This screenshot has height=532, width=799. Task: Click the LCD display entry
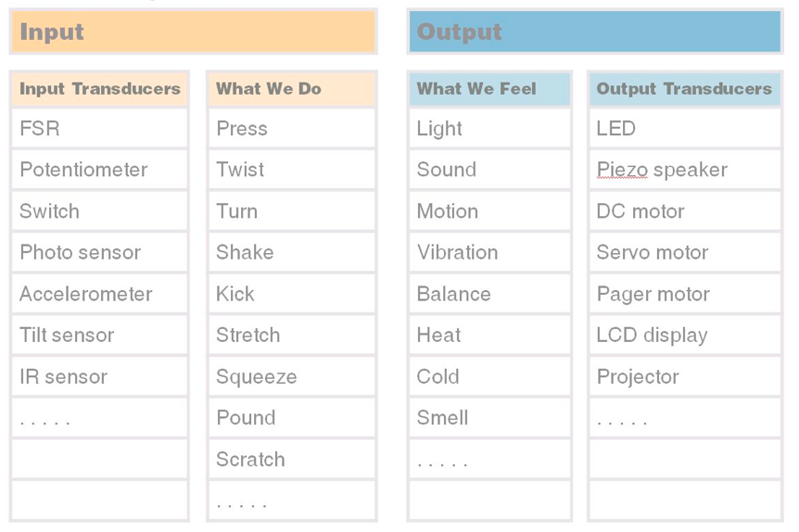click(685, 336)
